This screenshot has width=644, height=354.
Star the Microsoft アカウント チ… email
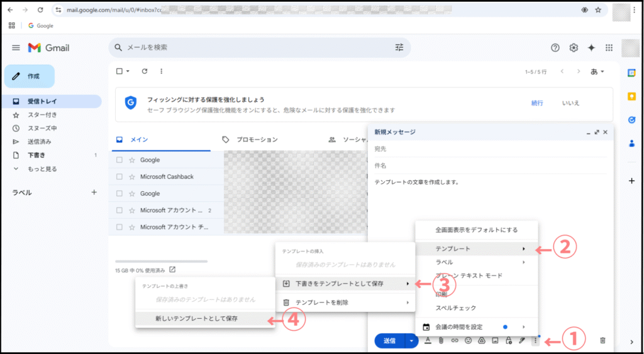[x=131, y=227]
